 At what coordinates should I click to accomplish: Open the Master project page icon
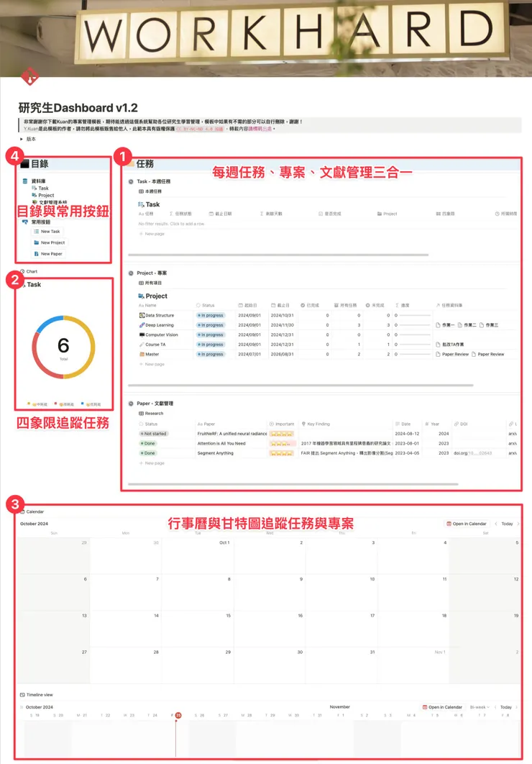(142, 355)
